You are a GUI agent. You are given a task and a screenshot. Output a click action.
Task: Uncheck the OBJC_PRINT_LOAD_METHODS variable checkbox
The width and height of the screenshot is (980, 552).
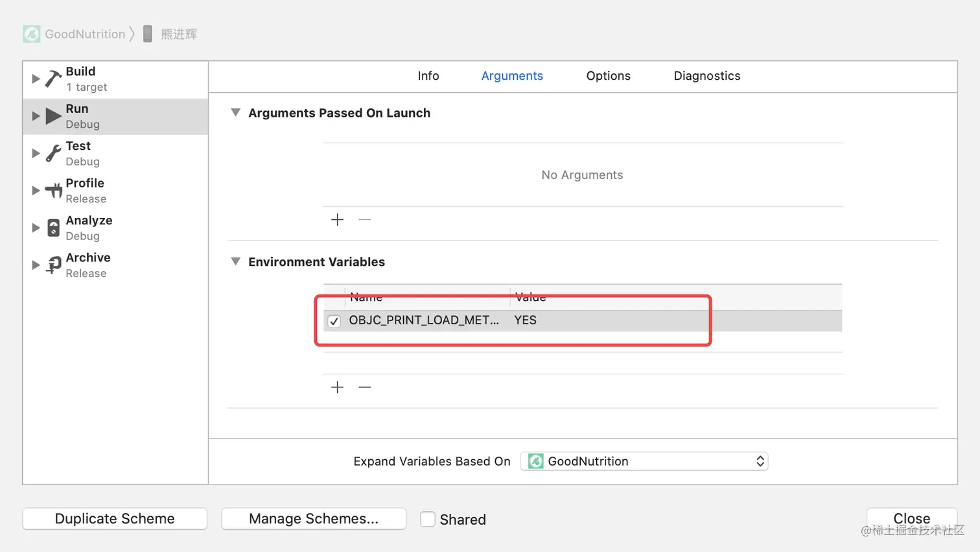[x=334, y=321]
